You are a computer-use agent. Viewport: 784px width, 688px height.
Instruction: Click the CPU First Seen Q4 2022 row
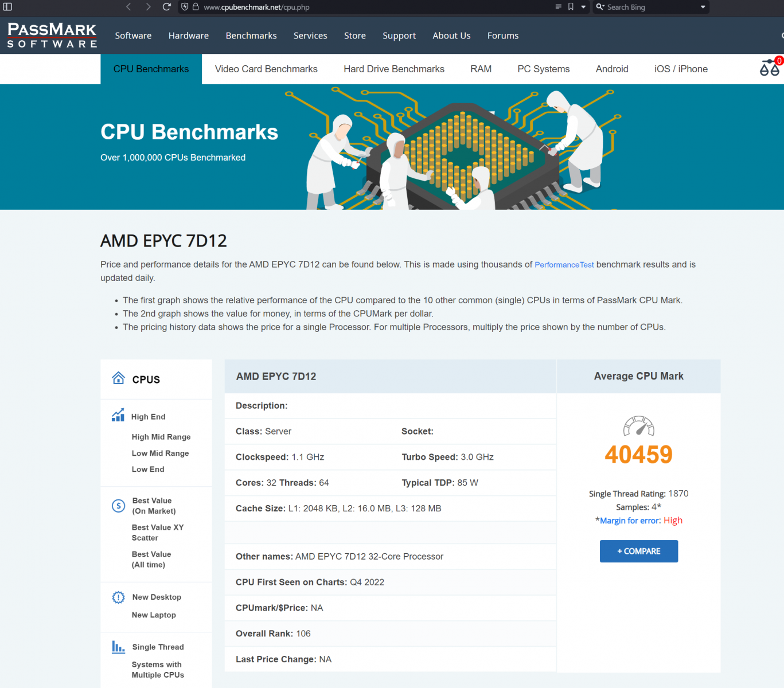(390, 582)
